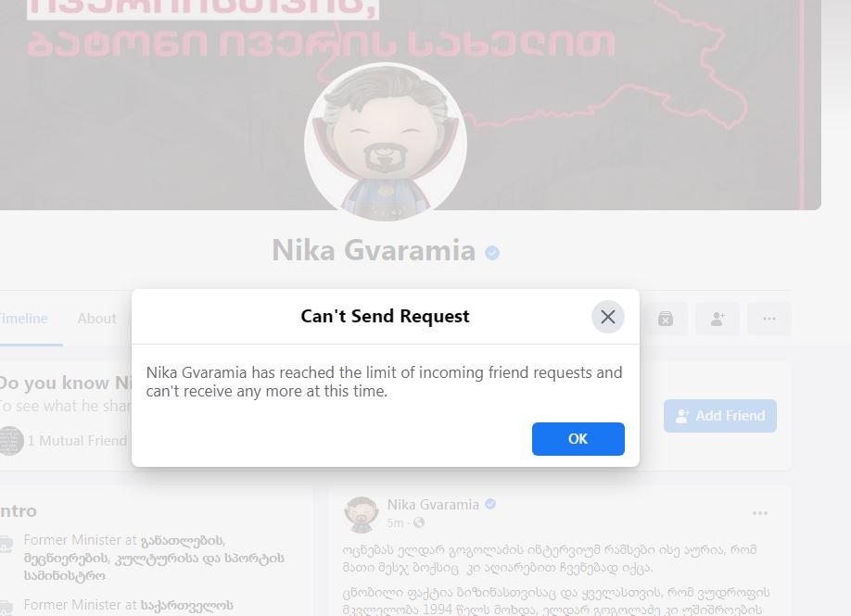Click the archive box icon in profile bar
The image size is (851, 616).
pos(666,319)
